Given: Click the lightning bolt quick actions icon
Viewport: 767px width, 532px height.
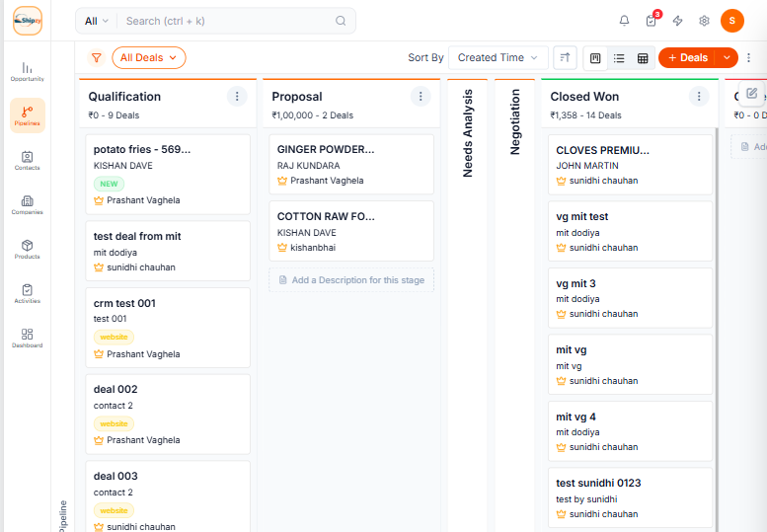Looking at the screenshot, I should click(677, 21).
